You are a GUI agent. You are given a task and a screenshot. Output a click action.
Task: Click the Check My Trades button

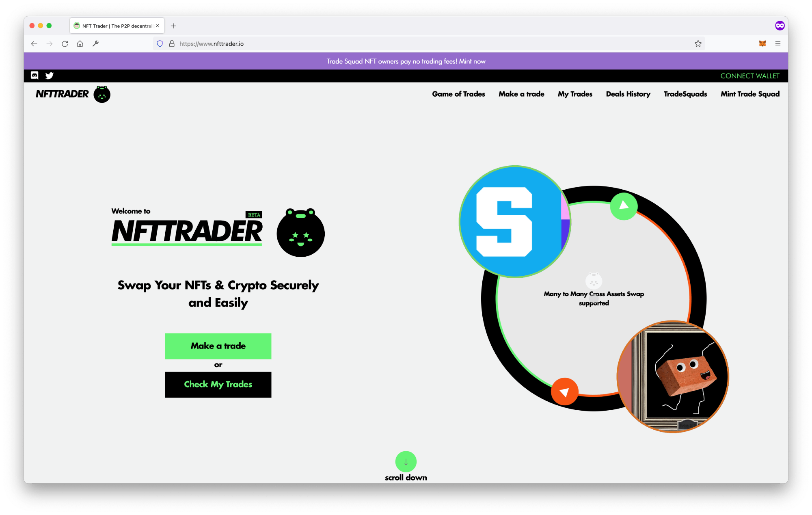click(x=218, y=384)
